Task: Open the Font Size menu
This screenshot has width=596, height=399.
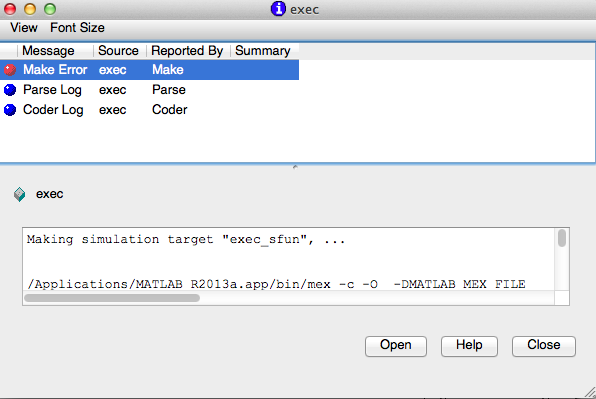Action: [x=77, y=28]
